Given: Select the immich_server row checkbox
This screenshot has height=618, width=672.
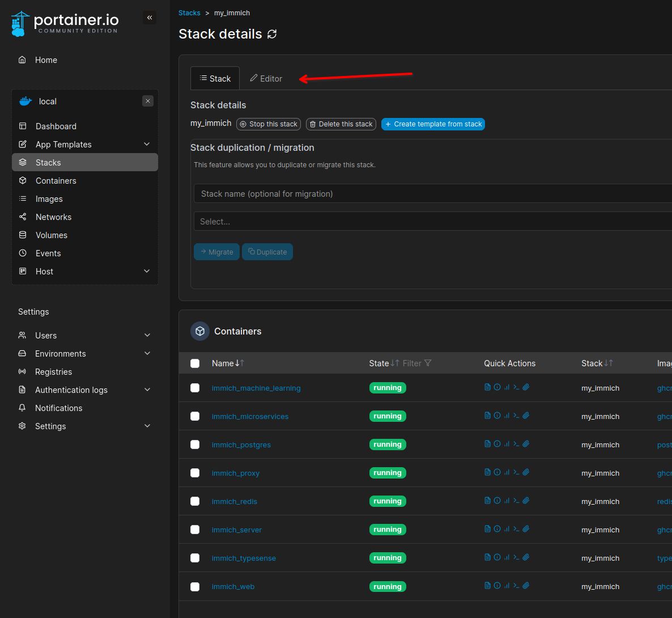Looking at the screenshot, I should 195,529.
